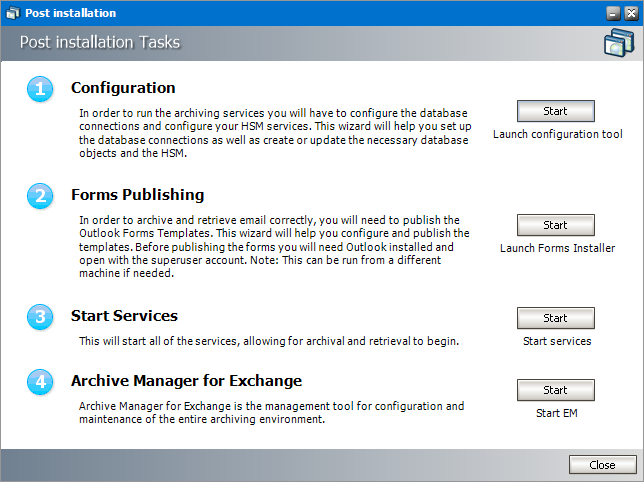This screenshot has height=482, width=644.
Task: Minimize the Post installation window
Action: [613, 14]
